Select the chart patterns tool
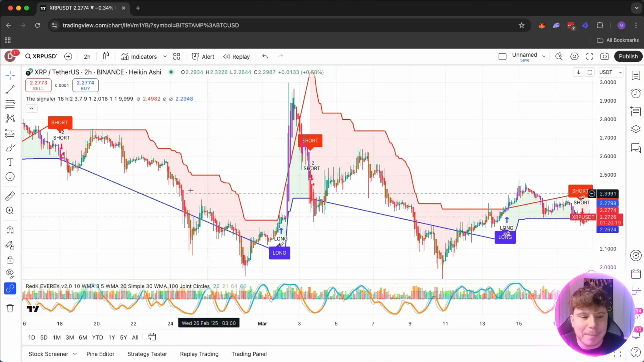Image resolution: width=644 pixels, height=362 pixels. [10, 118]
